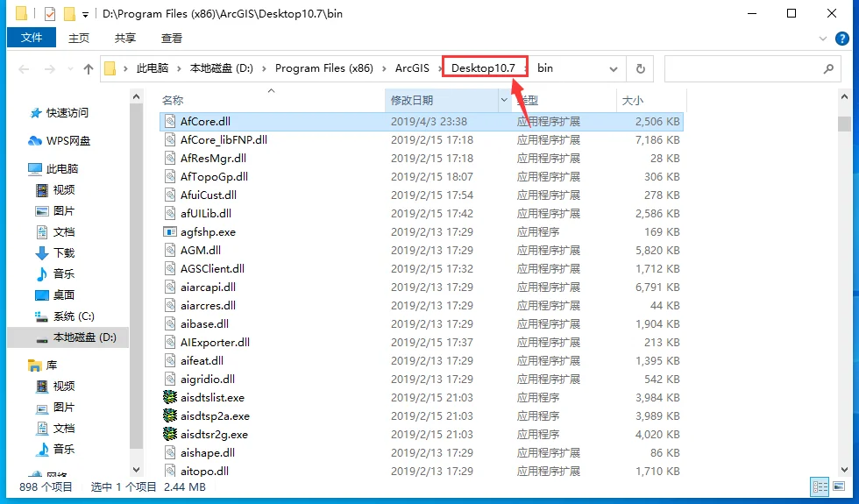Select aiarcapi.dll file name
This screenshot has width=859, height=504.
pos(209,287)
